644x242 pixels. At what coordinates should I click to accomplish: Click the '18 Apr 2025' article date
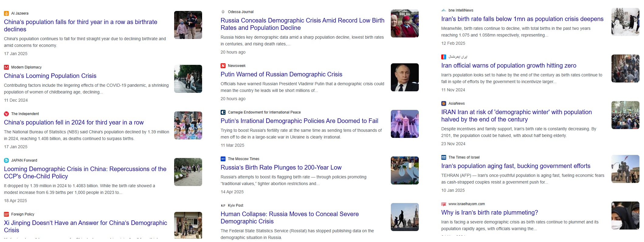tap(15, 201)
